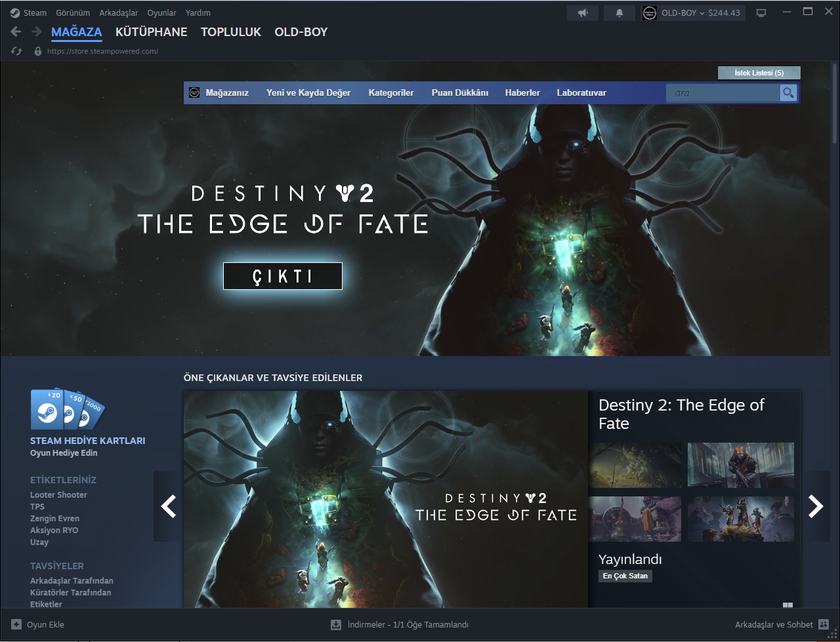Open Arkadaşlar Tarafından recommendations
840x642 pixels.
click(72, 581)
